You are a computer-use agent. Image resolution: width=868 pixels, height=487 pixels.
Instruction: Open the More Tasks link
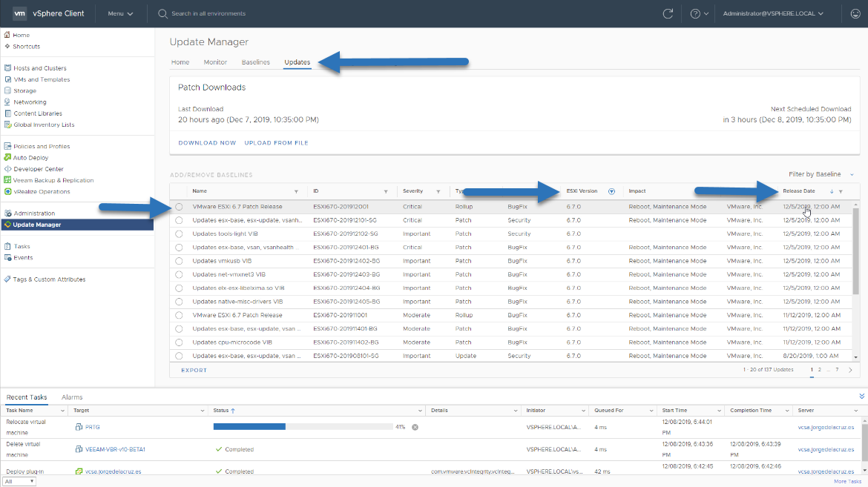click(x=847, y=482)
